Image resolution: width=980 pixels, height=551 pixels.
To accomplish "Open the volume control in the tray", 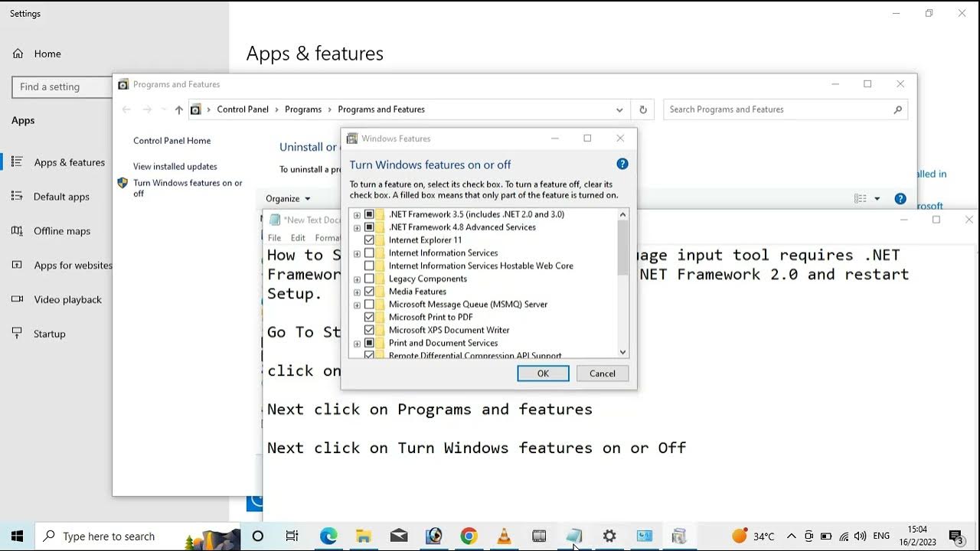I will click(x=861, y=536).
